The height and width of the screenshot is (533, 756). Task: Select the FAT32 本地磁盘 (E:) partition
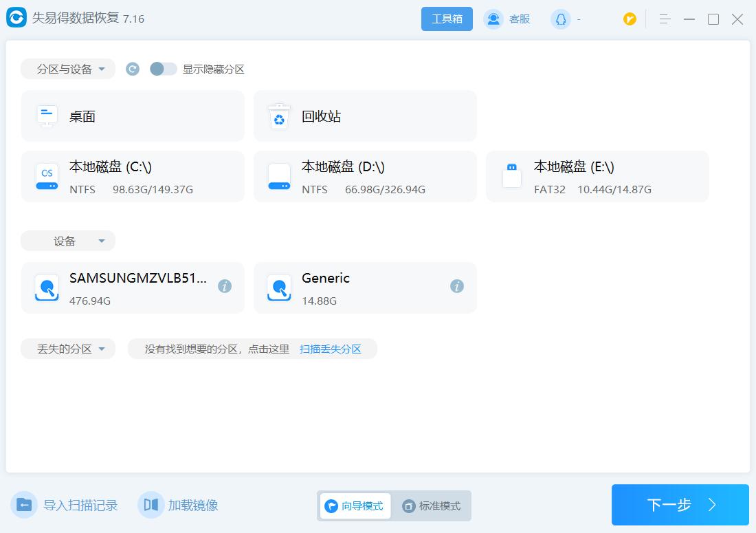597,176
